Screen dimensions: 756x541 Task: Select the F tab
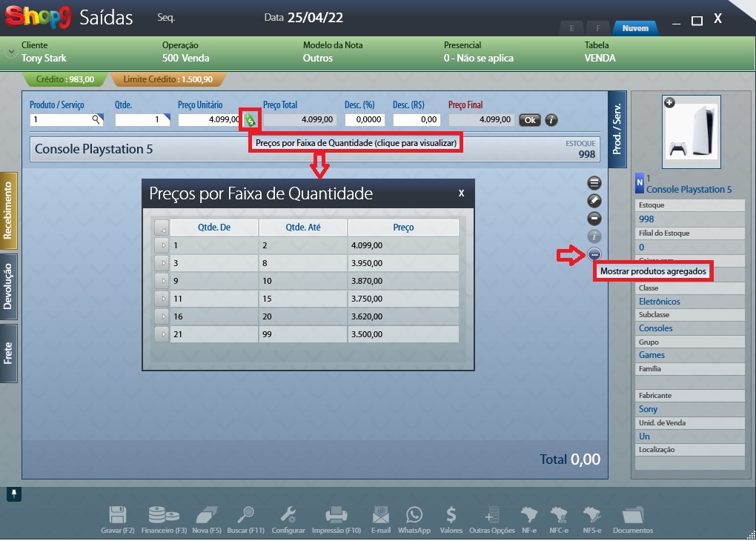point(598,28)
